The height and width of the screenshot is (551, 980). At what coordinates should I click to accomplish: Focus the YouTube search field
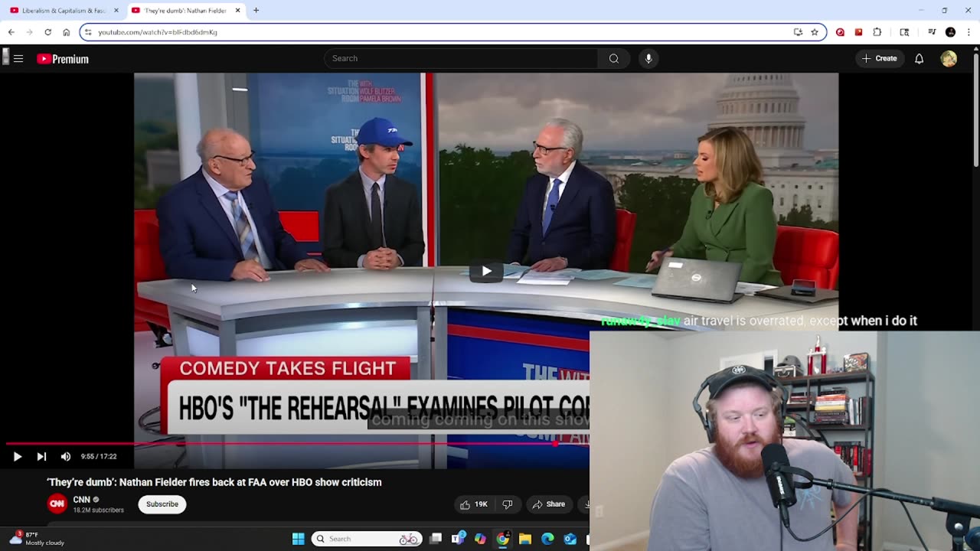[461, 58]
